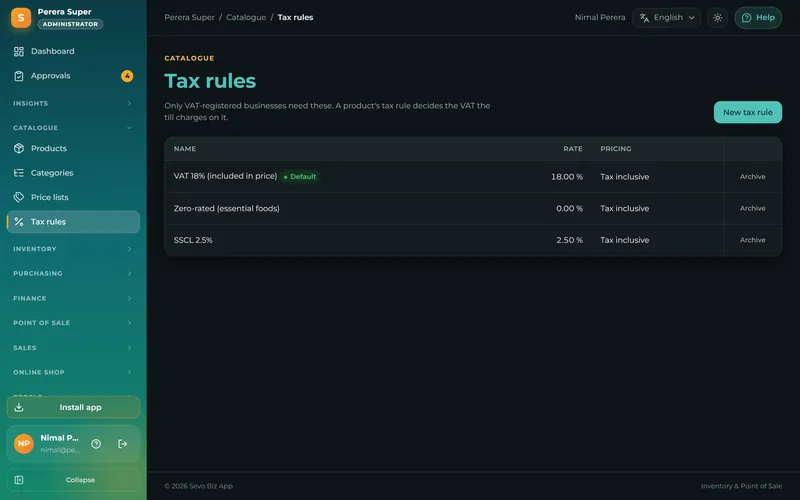Click Tax inclusive in the VAT 18% row
This screenshot has width=800, height=500.
click(x=624, y=177)
